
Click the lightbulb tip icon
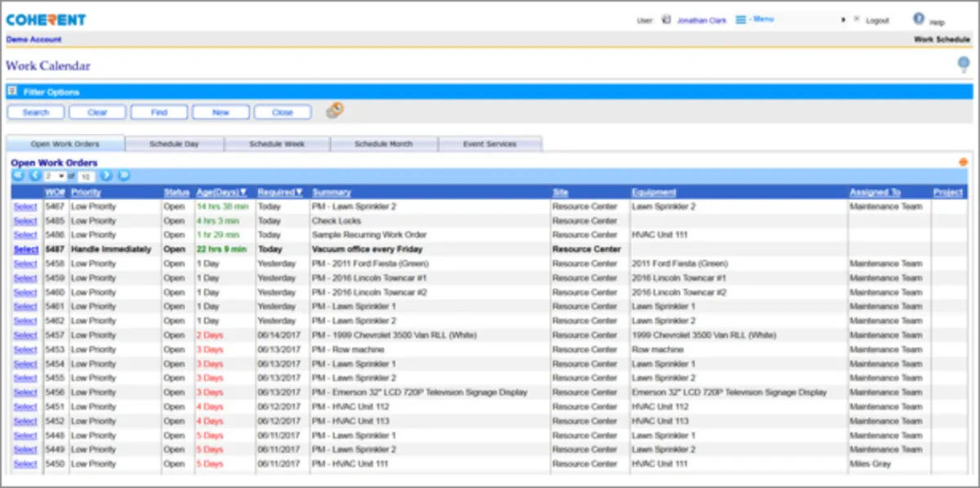click(964, 65)
